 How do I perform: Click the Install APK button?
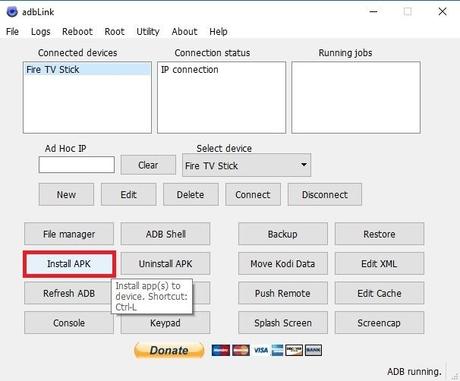coord(69,264)
